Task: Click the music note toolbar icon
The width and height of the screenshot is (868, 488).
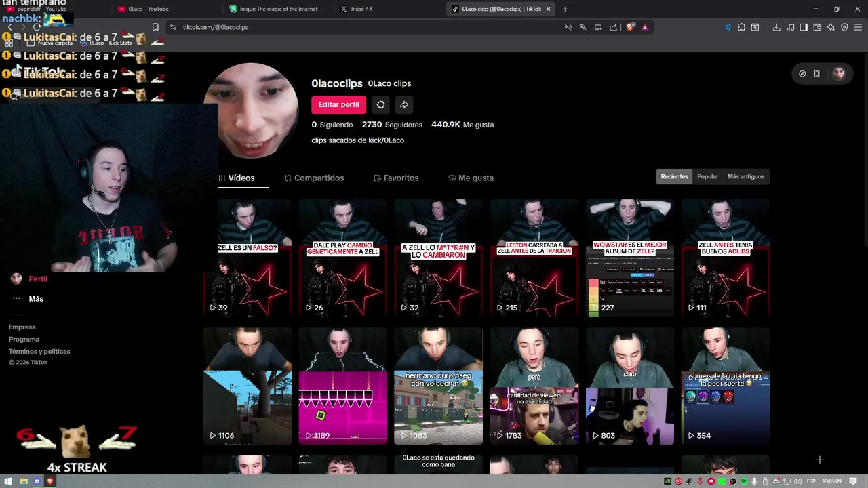Action: click(x=790, y=27)
